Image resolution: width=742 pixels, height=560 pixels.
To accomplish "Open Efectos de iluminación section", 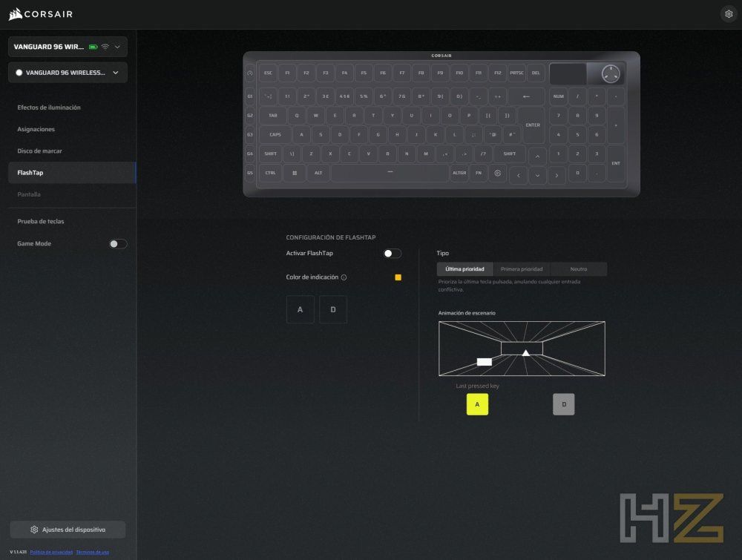I will [x=49, y=108].
